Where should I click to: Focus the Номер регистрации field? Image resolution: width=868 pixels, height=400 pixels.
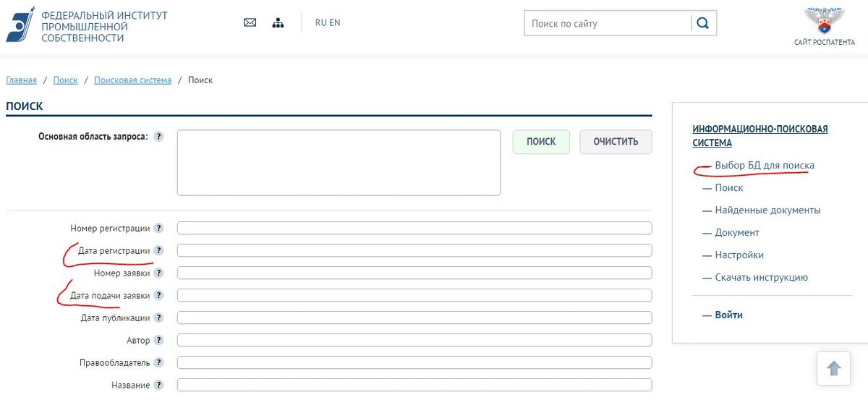414,228
